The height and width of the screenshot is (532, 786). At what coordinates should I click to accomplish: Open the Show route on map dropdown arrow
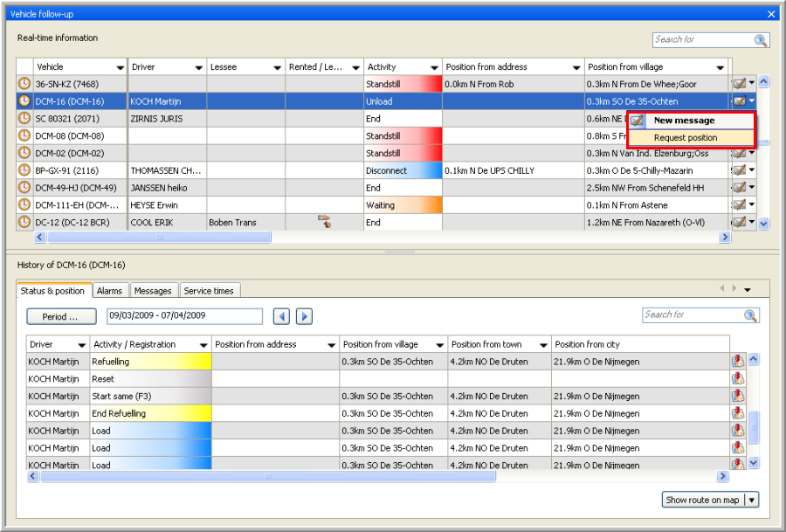(751, 500)
